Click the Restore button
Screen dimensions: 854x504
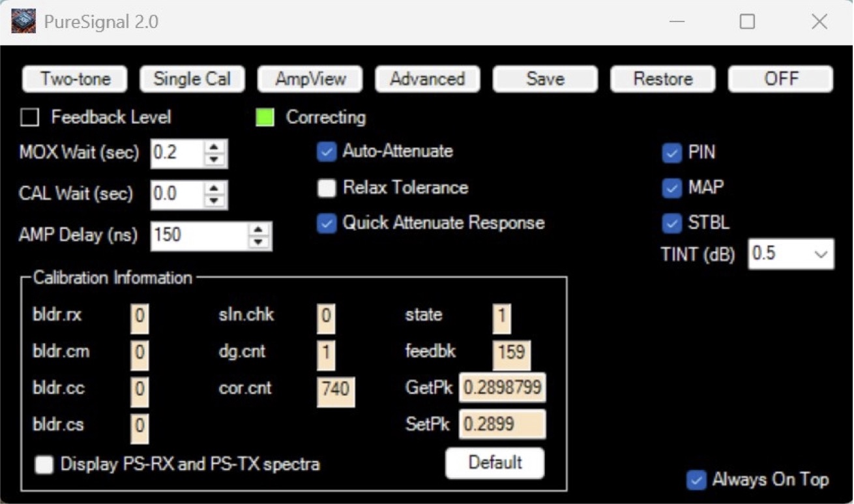coord(663,79)
